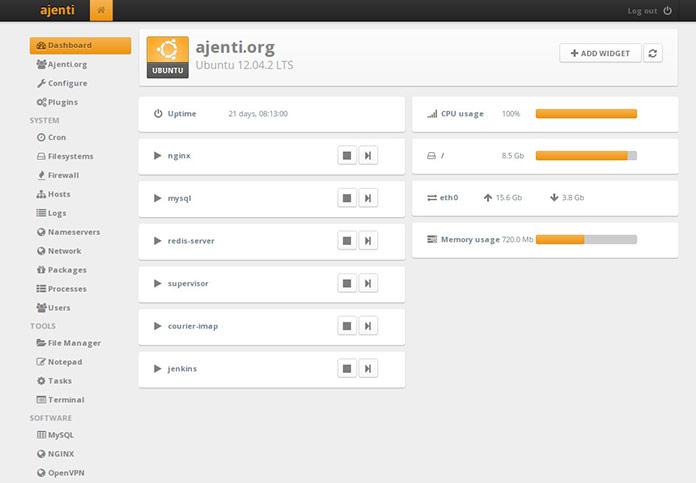The height and width of the screenshot is (483, 696).
Task: Click the nginx play status icon
Action: pos(158,155)
